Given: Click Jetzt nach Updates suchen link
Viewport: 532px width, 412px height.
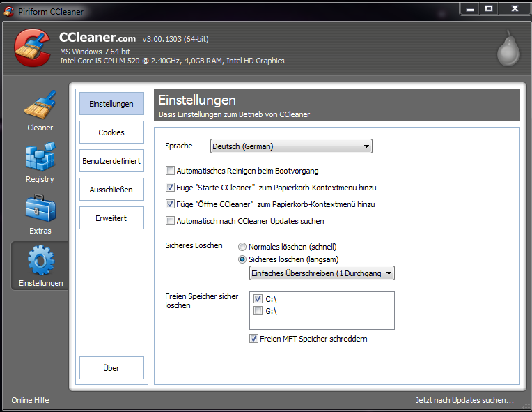Looking at the screenshot, I should [464, 400].
